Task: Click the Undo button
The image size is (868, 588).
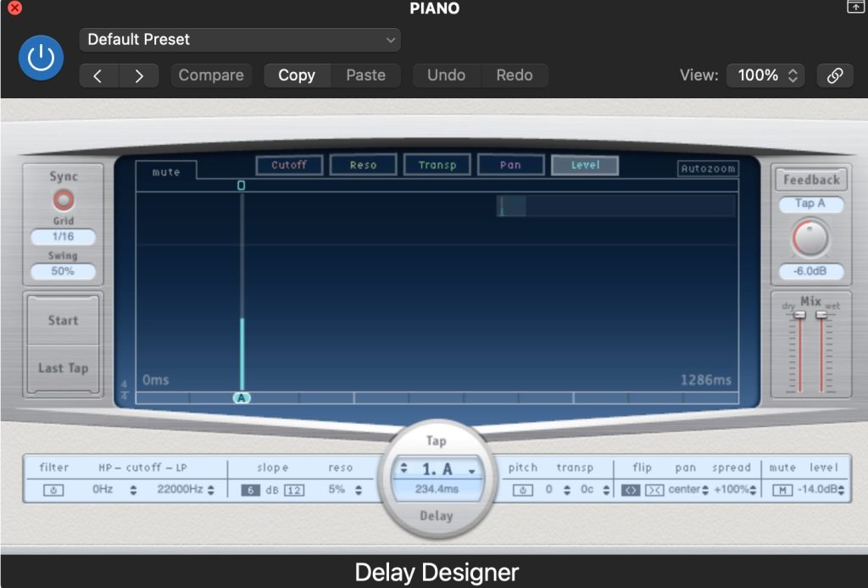Action: click(446, 75)
